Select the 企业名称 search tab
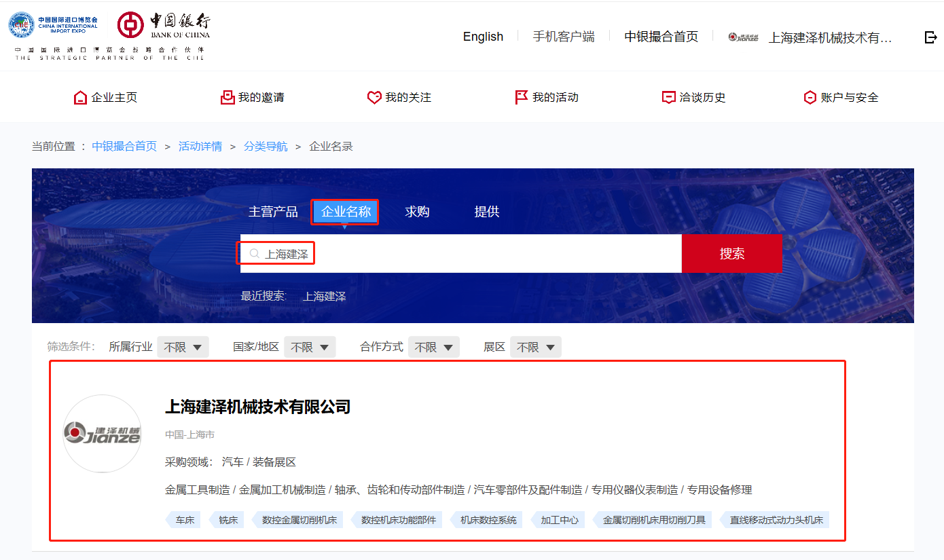This screenshot has width=944, height=560. [346, 212]
